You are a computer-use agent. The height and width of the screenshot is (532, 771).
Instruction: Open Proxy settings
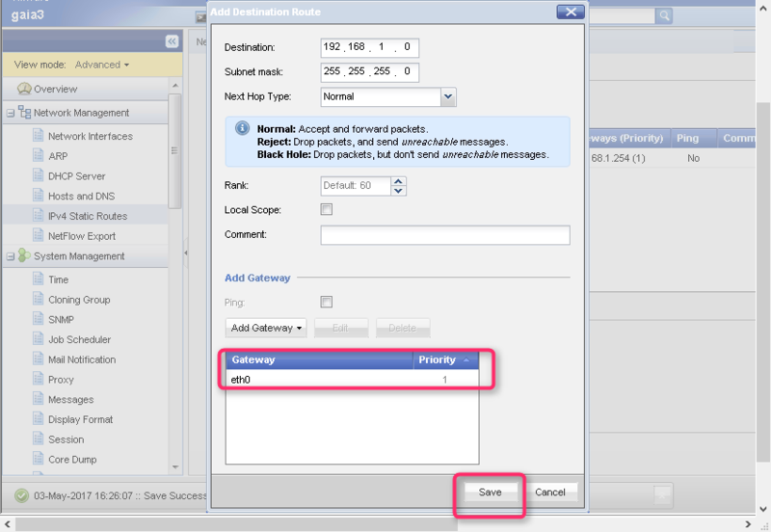[61, 380]
